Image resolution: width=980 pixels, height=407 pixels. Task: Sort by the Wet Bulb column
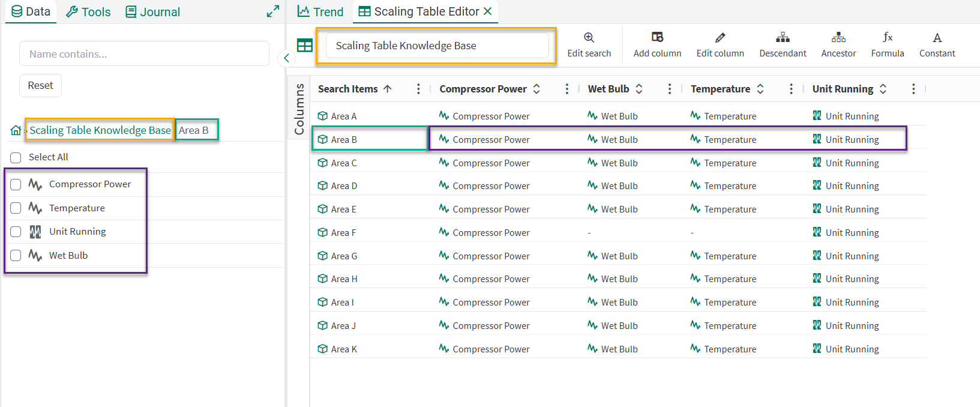639,89
